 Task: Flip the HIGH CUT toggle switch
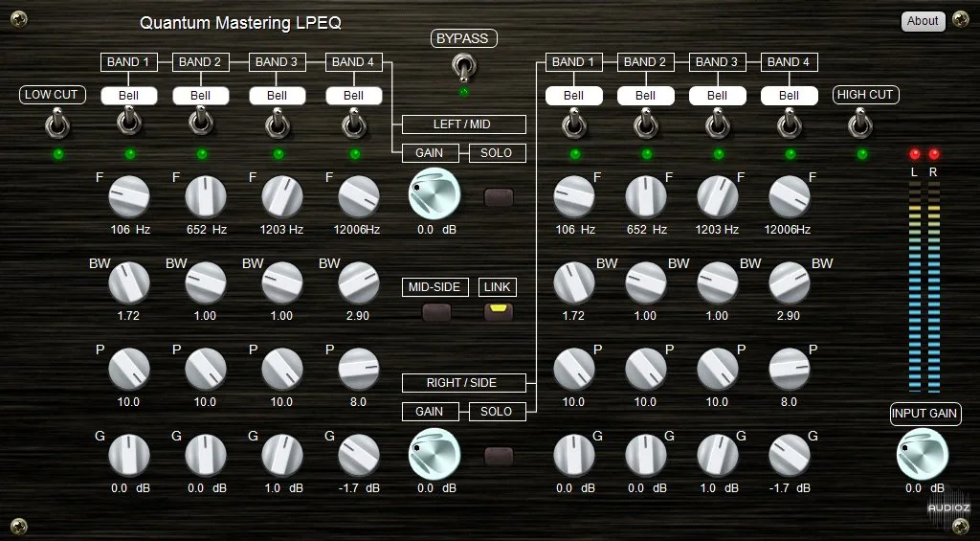(x=860, y=123)
